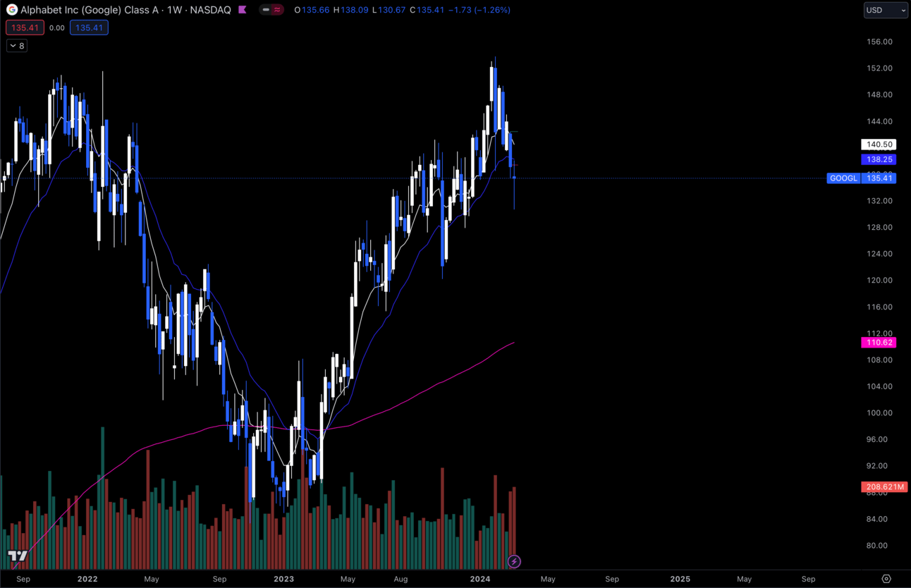Click the pink wavy-lines pill in the title bar
The width and height of the screenshot is (911, 588).
click(x=277, y=10)
